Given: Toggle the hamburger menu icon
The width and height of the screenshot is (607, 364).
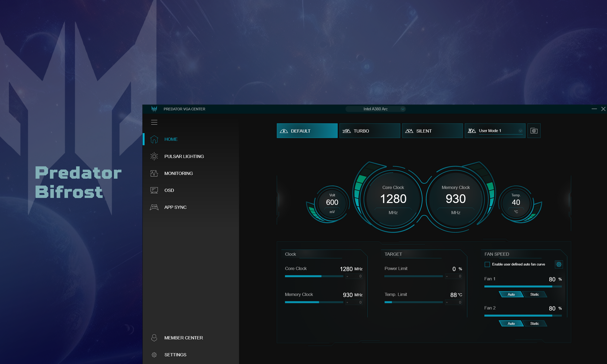Looking at the screenshot, I should [154, 122].
